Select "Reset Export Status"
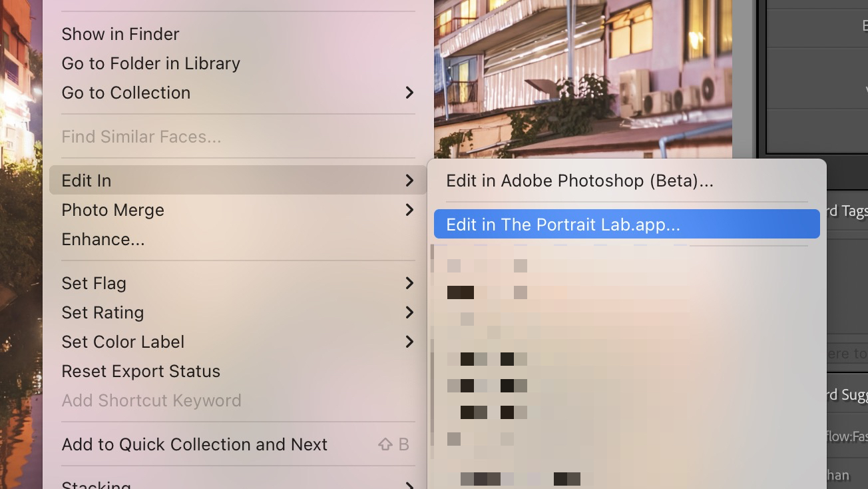Screen dimensions: 868x489 [141, 370]
